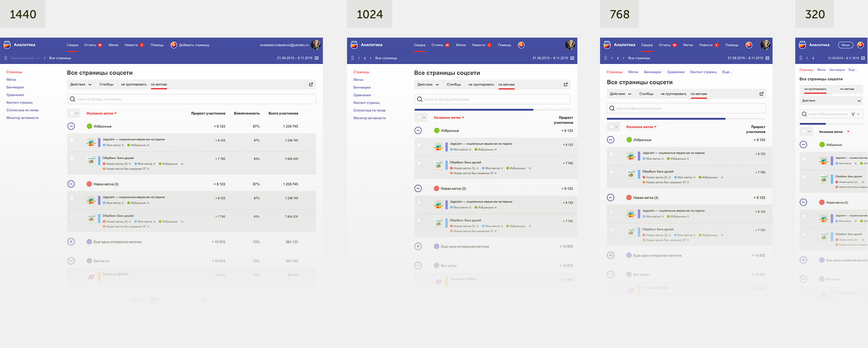Click the blue horizontal scroll bar in the 768 layout
This screenshot has height=348, width=868.
coord(666,119)
